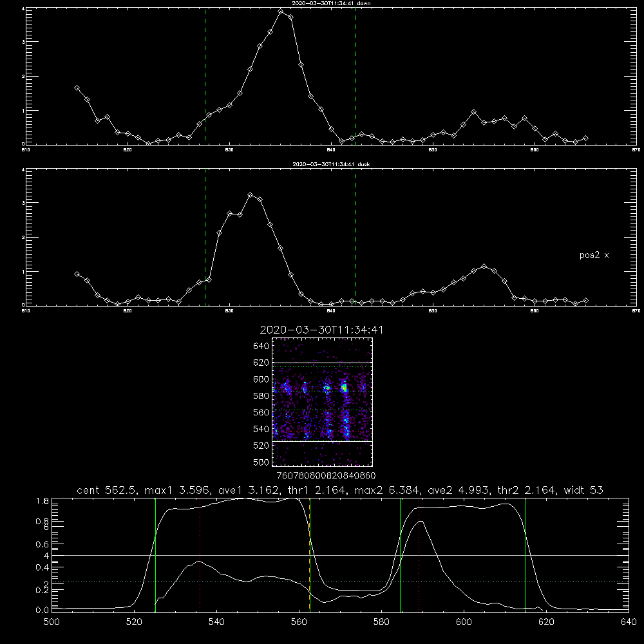Click the dusk plot title text
644x644 pixels.
(331, 164)
